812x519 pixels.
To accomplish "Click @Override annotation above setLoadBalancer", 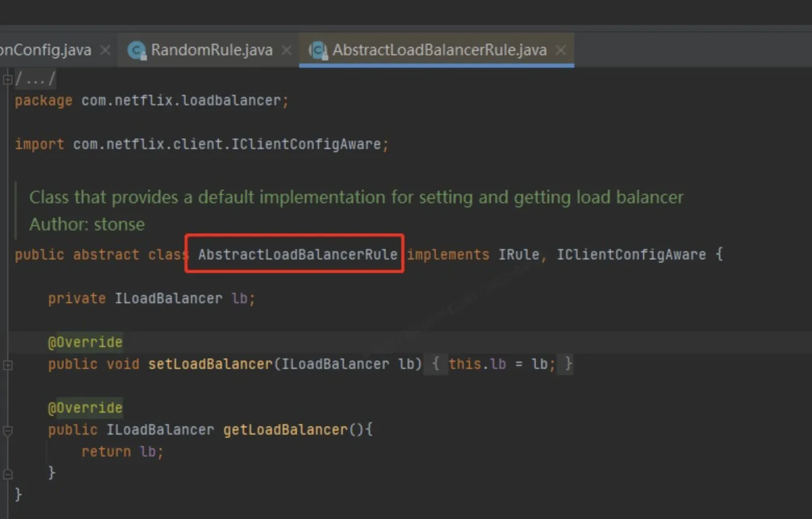I will (x=85, y=342).
